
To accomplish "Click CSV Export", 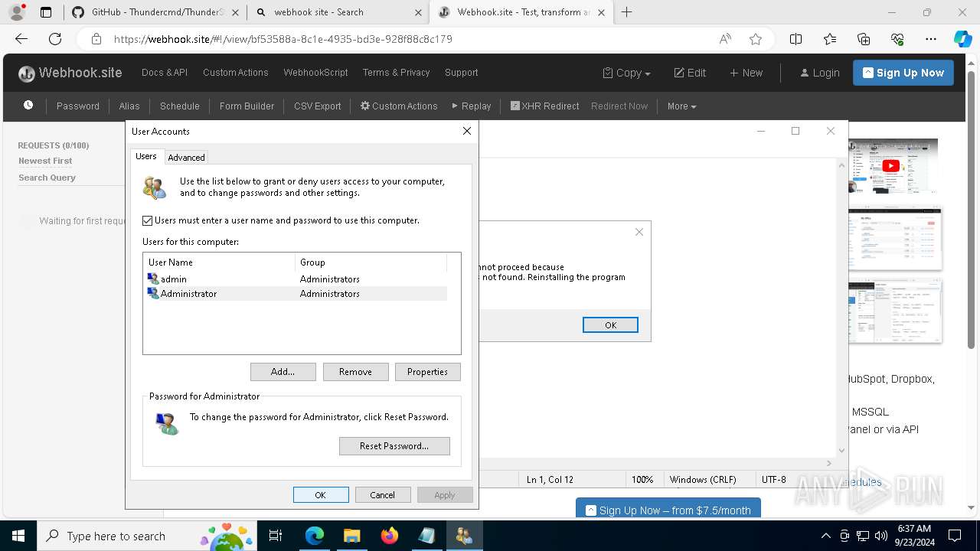I will point(318,106).
